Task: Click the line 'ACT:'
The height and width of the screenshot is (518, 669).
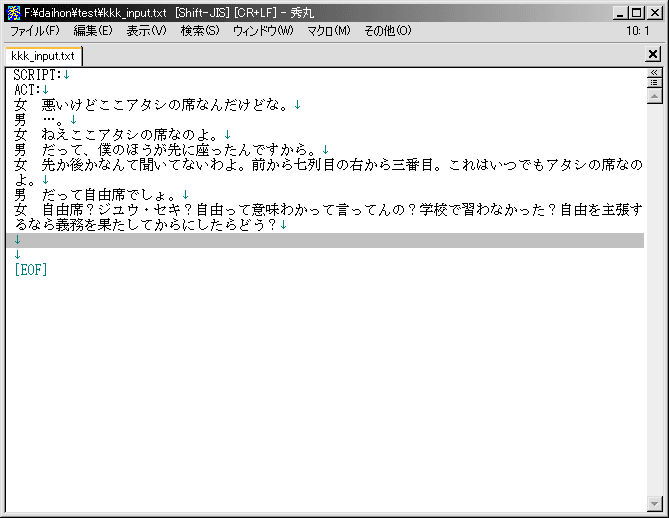Action: 31,90
